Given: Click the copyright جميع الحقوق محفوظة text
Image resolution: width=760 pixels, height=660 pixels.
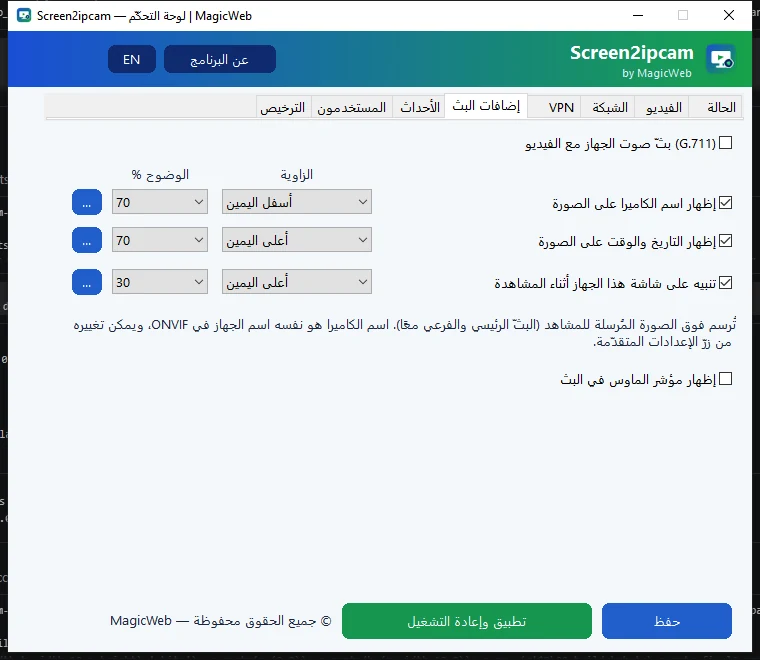Looking at the screenshot, I should (x=221, y=621).
